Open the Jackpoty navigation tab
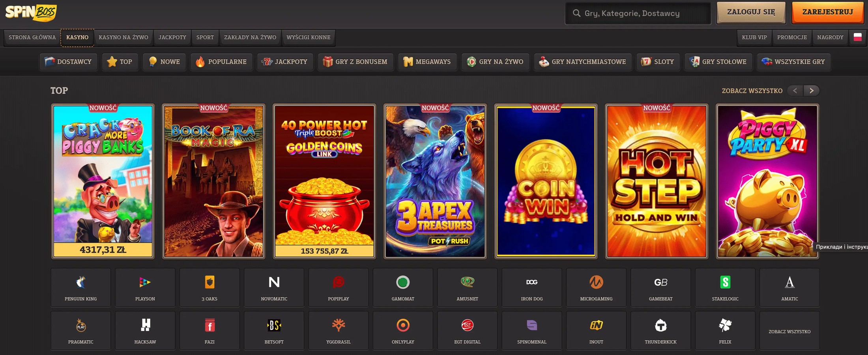 (x=172, y=37)
